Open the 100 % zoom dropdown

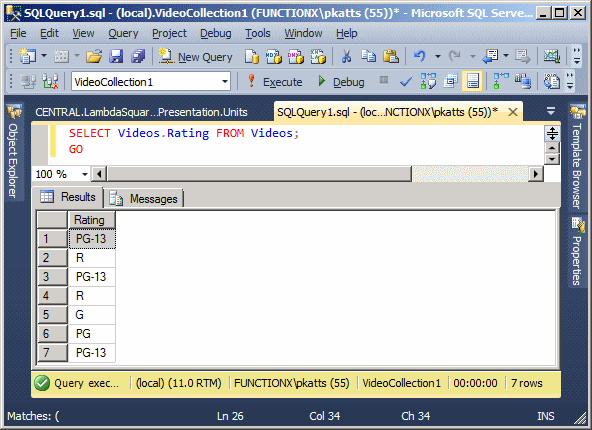click(x=85, y=174)
